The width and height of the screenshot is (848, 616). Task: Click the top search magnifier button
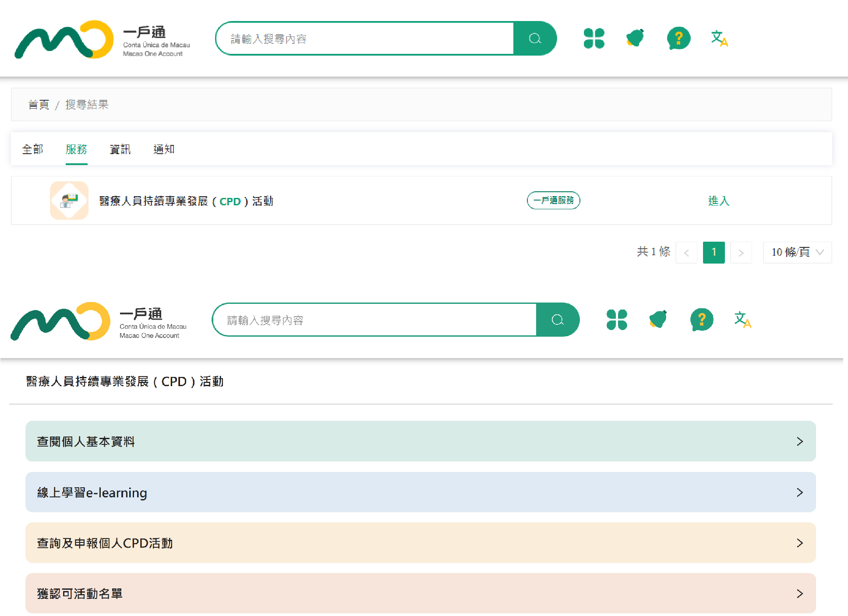pos(534,39)
